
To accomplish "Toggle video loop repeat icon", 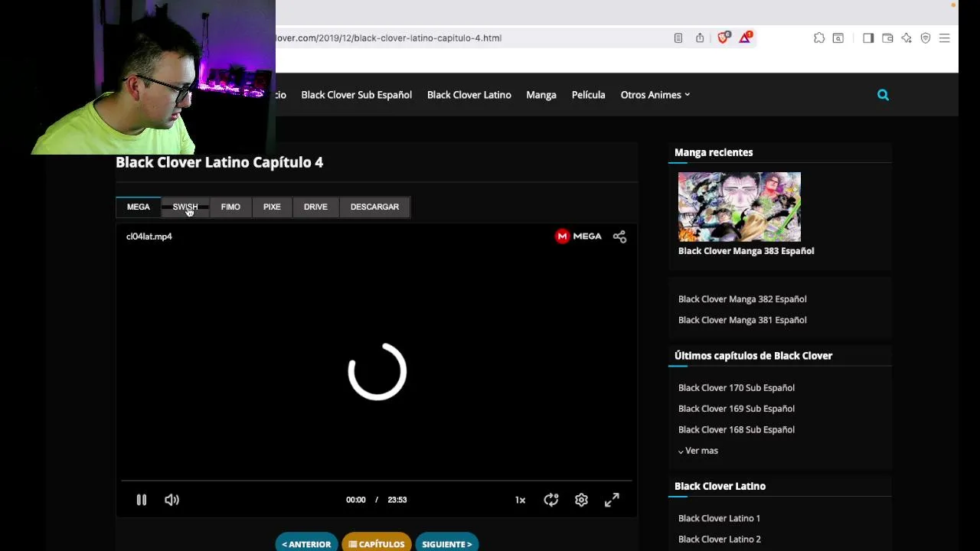I will pyautogui.click(x=551, y=500).
